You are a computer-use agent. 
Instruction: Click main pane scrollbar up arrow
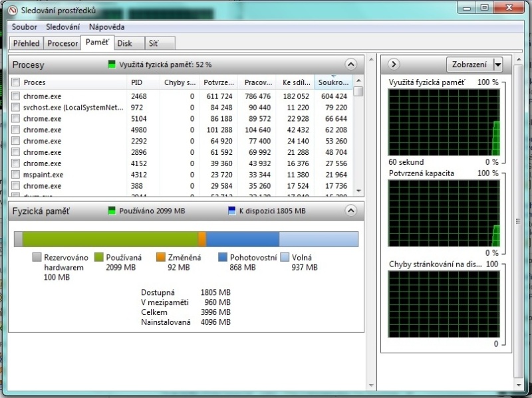coord(371,59)
